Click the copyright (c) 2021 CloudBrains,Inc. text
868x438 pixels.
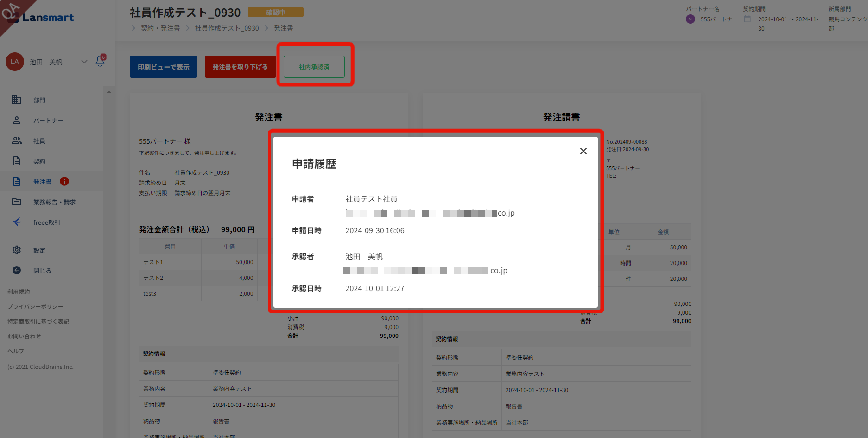click(x=40, y=367)
